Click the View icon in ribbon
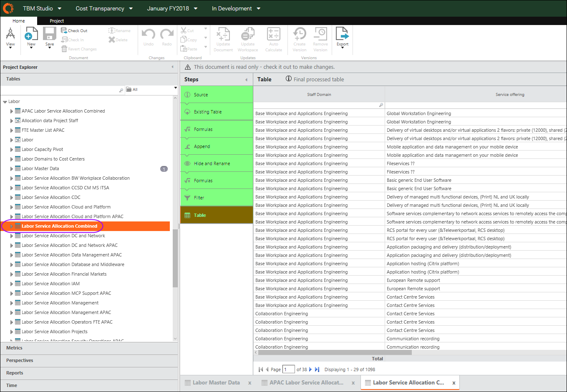This screenshot has width=567, height=392. click(x=10, y=34)
